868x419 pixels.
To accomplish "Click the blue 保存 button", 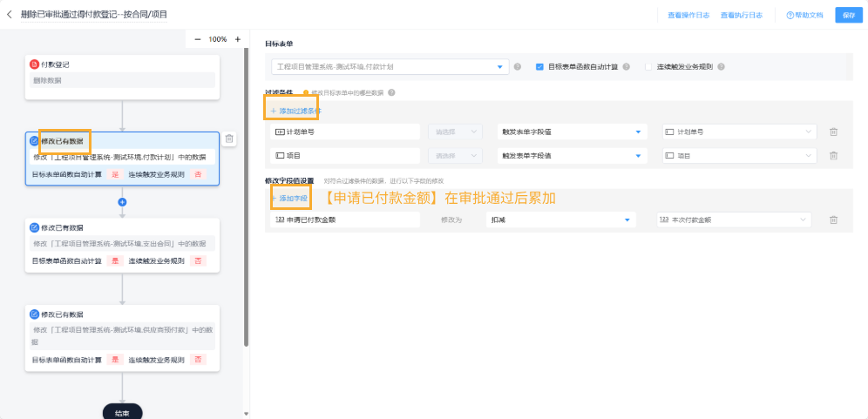I will 849,16.
